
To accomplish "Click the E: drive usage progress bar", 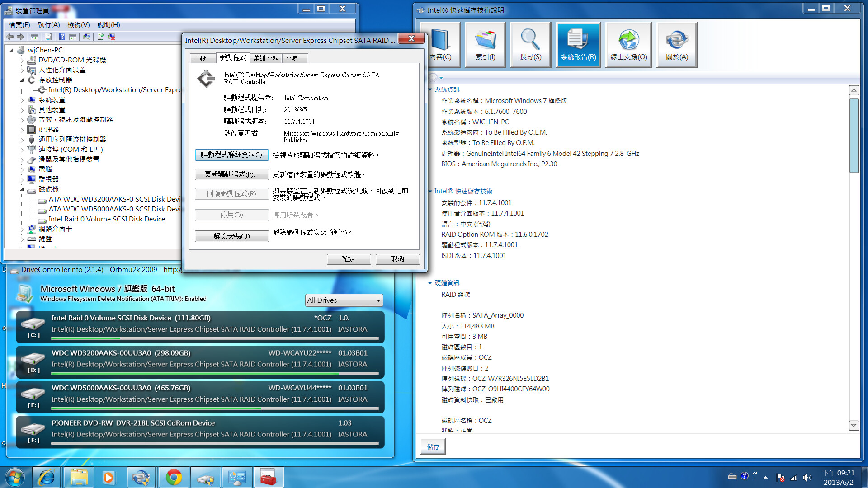I will point(215,408).
